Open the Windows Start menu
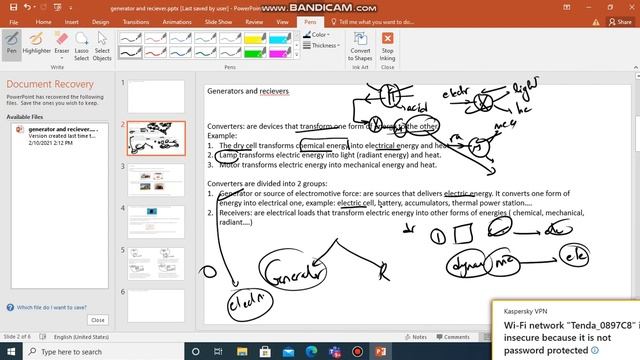The height and width of the screenshot is (360, 640). pyautogui.click(x=11, y=351)
